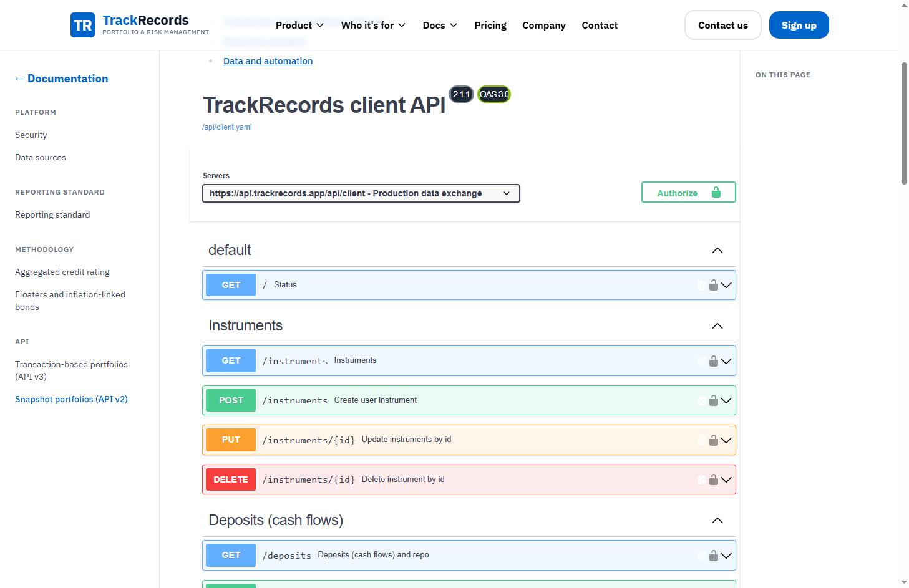Click the green Authorize button
The image size is (909, 588).
pos(689,192)
